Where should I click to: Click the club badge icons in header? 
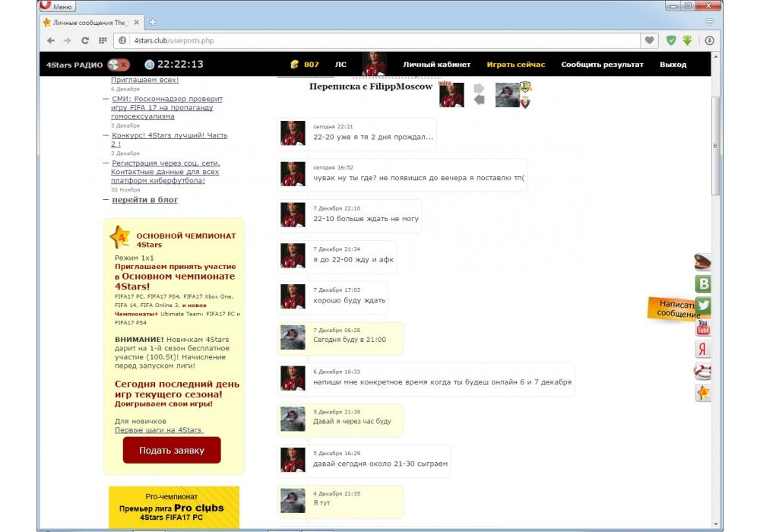coord(525,94)
